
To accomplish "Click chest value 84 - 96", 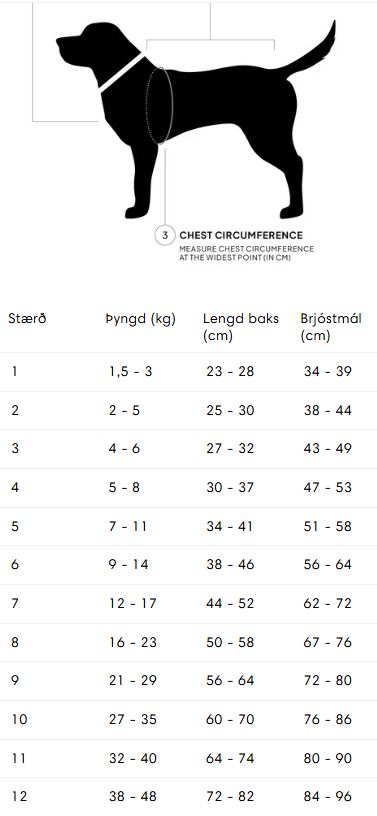I will pyautogui.click(x=328, y=797).
